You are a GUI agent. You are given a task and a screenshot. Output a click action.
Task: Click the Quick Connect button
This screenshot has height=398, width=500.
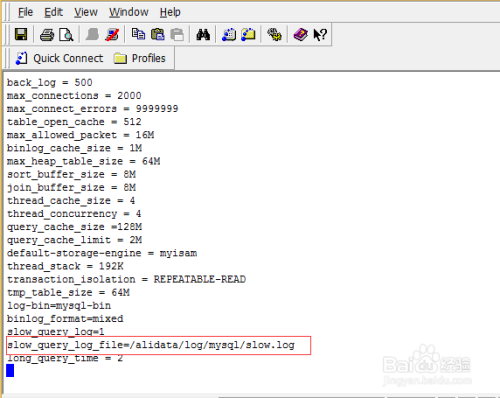tap(59, 58)
